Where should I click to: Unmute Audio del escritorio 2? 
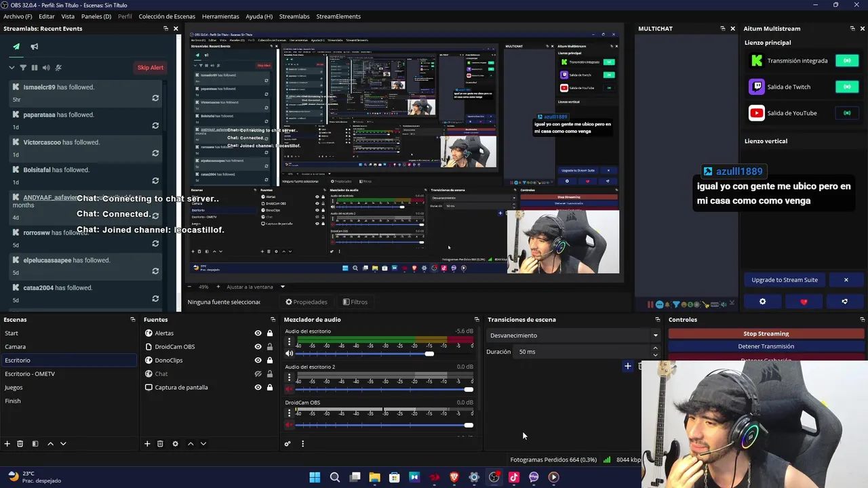(289, 390)
